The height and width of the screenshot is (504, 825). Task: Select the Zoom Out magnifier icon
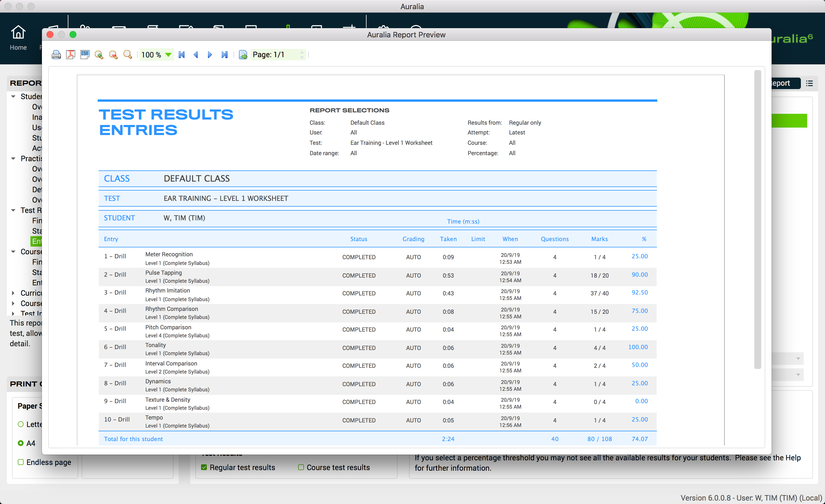point(113,54)
